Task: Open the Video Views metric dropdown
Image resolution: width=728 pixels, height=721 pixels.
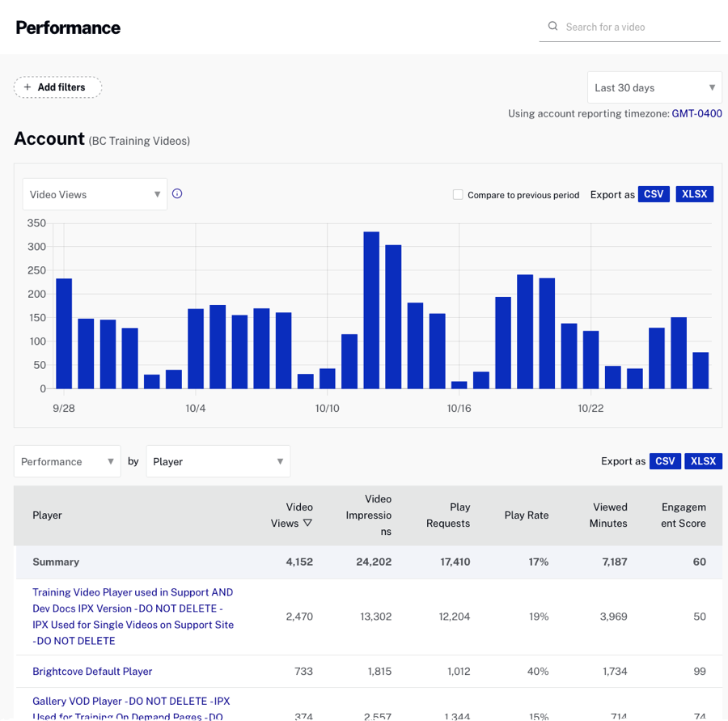Action: (94, 194)
